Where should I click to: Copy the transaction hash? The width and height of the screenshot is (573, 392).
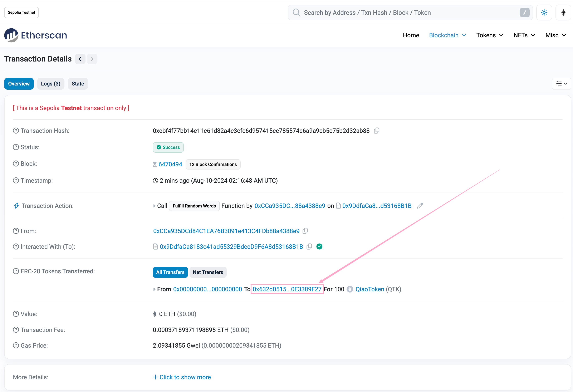[377, 131]
